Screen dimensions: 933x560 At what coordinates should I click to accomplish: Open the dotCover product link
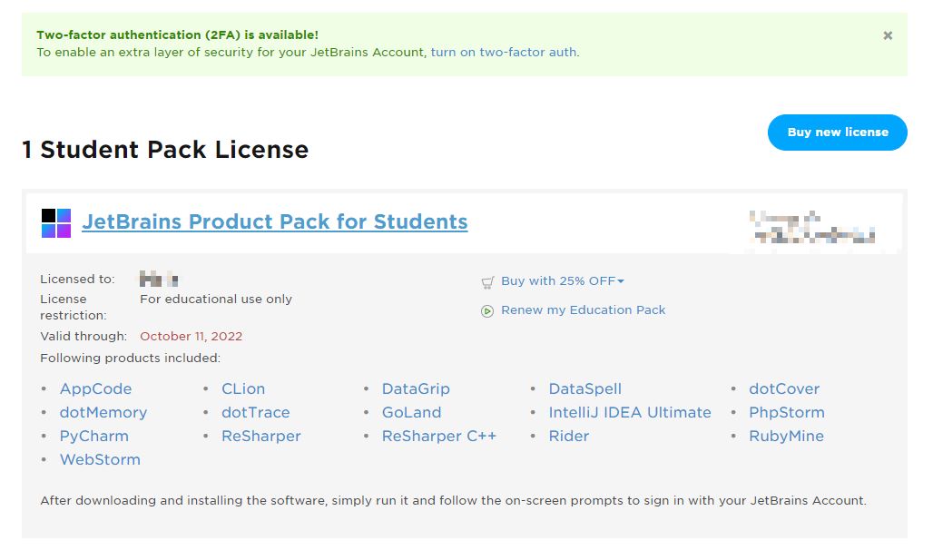click(784, 388)
